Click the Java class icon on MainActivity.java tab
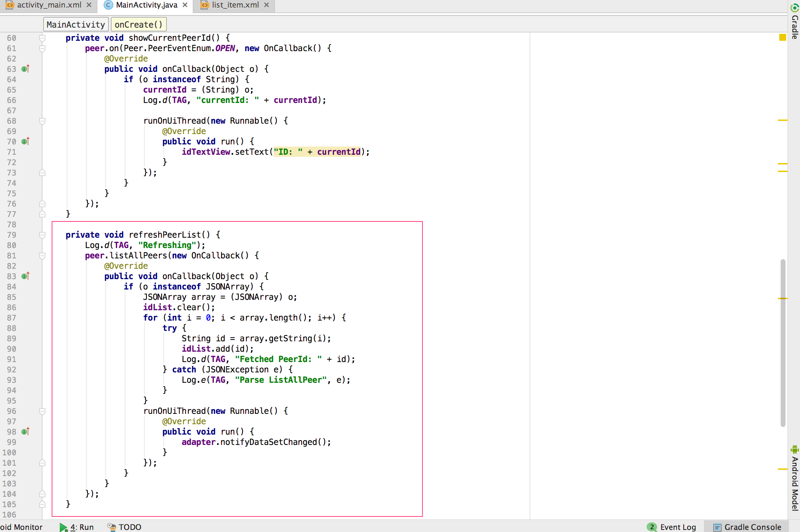Viewport: 800px width, 532px height. [x=108, y=5]
